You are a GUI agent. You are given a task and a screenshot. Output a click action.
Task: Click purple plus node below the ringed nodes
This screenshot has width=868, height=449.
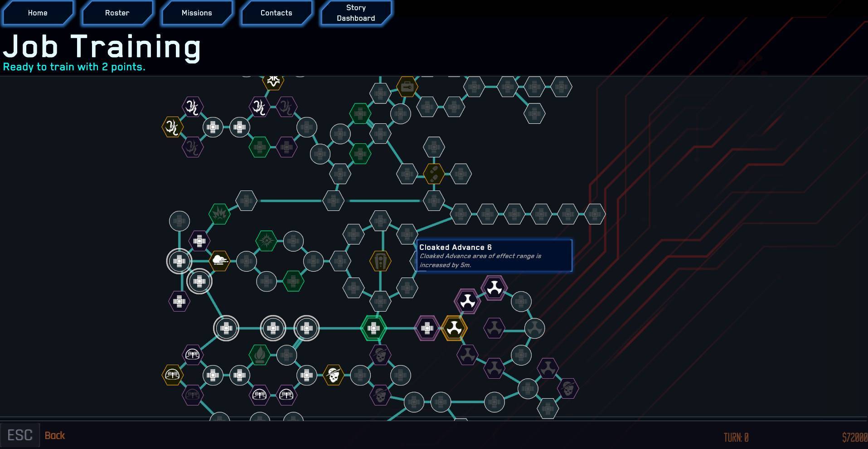[x=179, y=301]
